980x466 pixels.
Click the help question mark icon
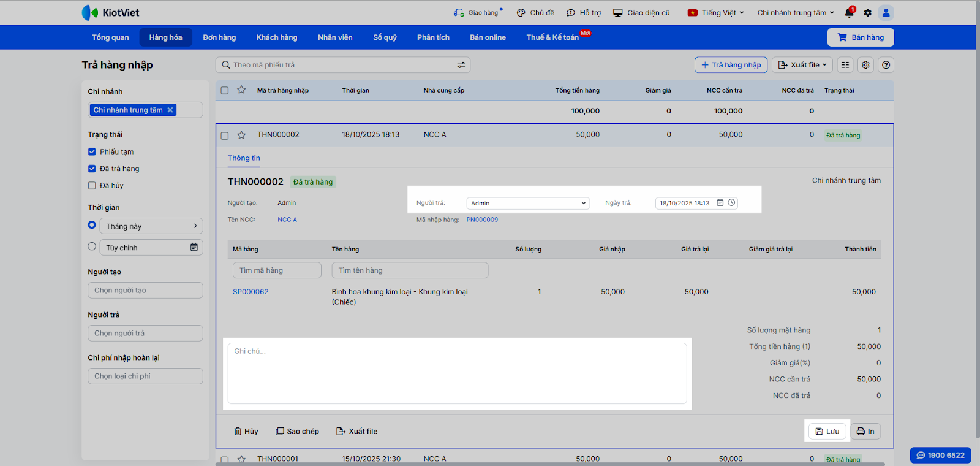[886, 65]
